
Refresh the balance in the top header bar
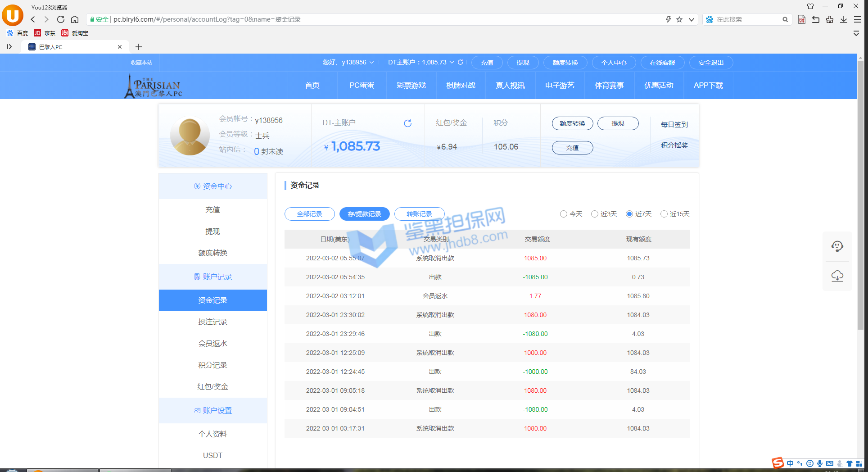pos(461,62)
